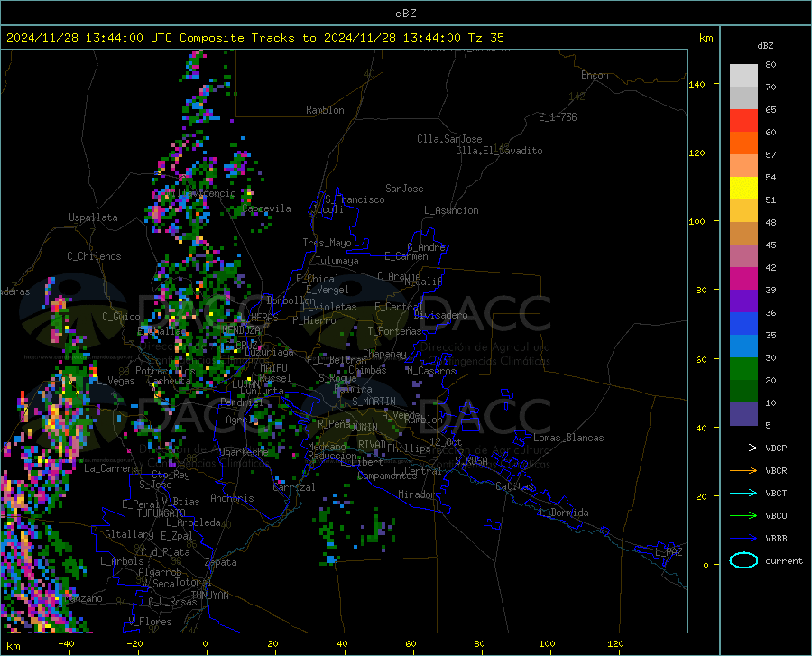This screenshot has width=812, height=656.
Task: Click the timestamp Composite Tracks header text
Action: coord(254,38)
